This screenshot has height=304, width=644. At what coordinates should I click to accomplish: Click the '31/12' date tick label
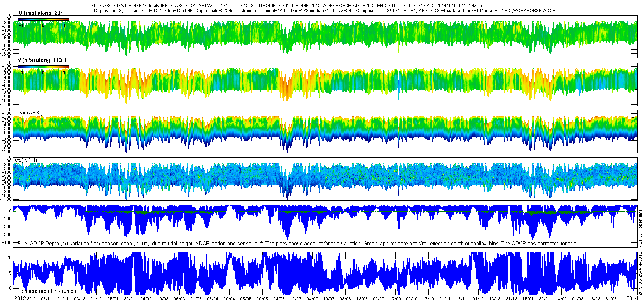(511, 299)
